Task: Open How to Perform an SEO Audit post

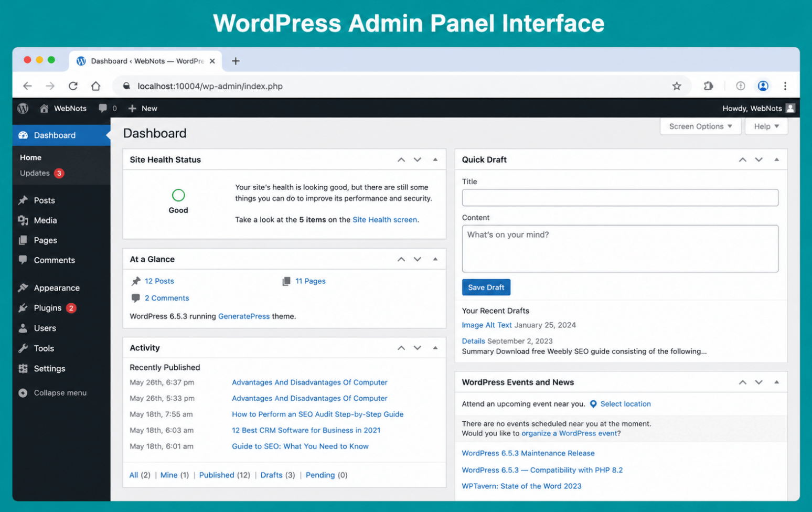Action: click(318, 414)
